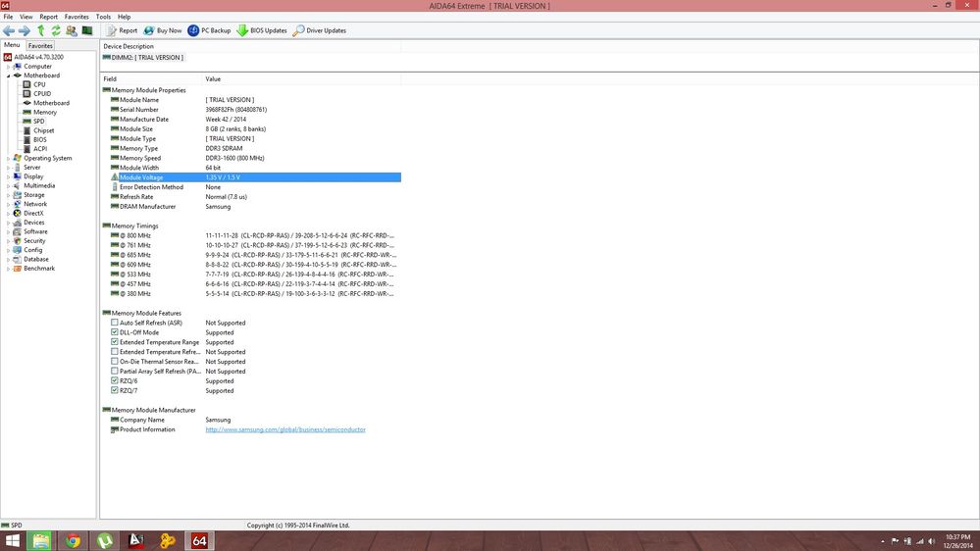Toggle the DLL-Off Mode checkbox
The image size is (980, 551).
[115, 332]
